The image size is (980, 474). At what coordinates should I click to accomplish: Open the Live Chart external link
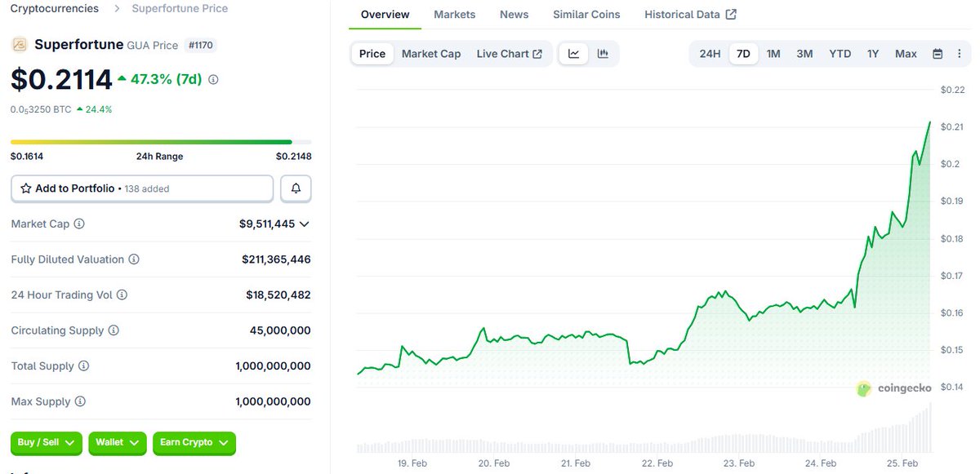pos(510,52)
